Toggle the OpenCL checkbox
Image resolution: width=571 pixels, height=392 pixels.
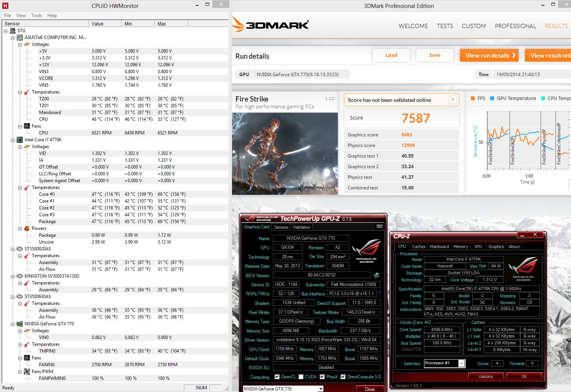tap(277, 377)
